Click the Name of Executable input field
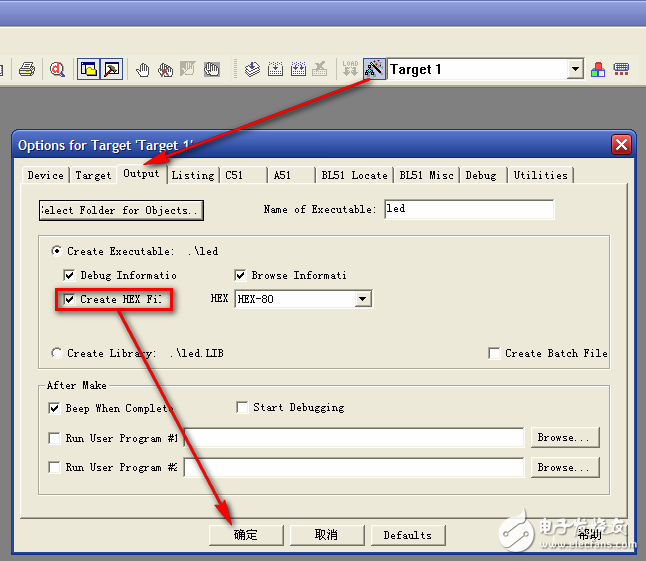This screenshot has height=561, width=646. [468, 209]
